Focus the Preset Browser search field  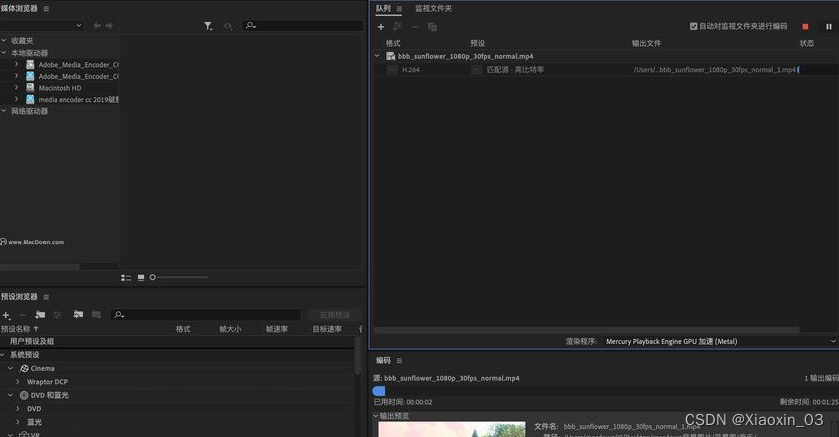(206, 315)
